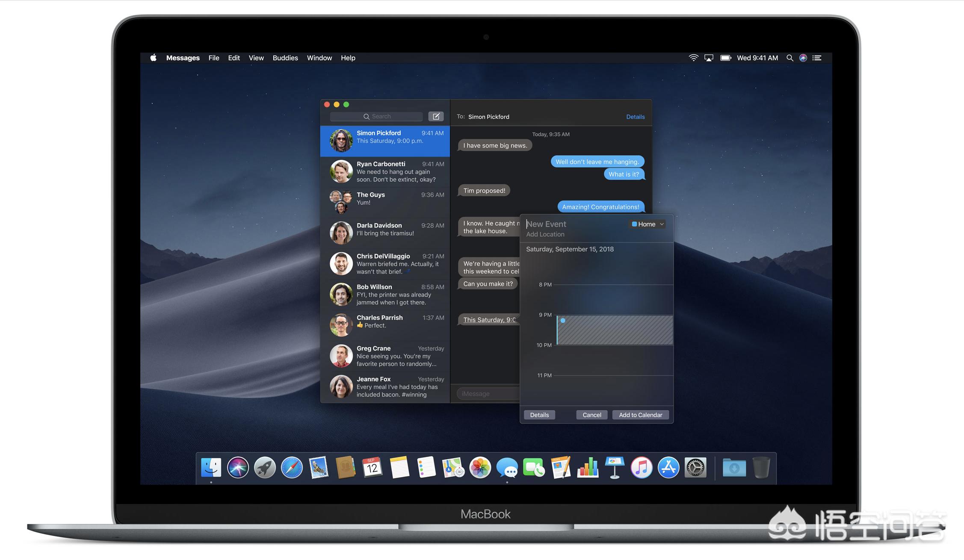Viewport: 964px width, 560px height.
Task: Click 'Tim proposed!' message bubble
Action: click(x=484, y=191)
